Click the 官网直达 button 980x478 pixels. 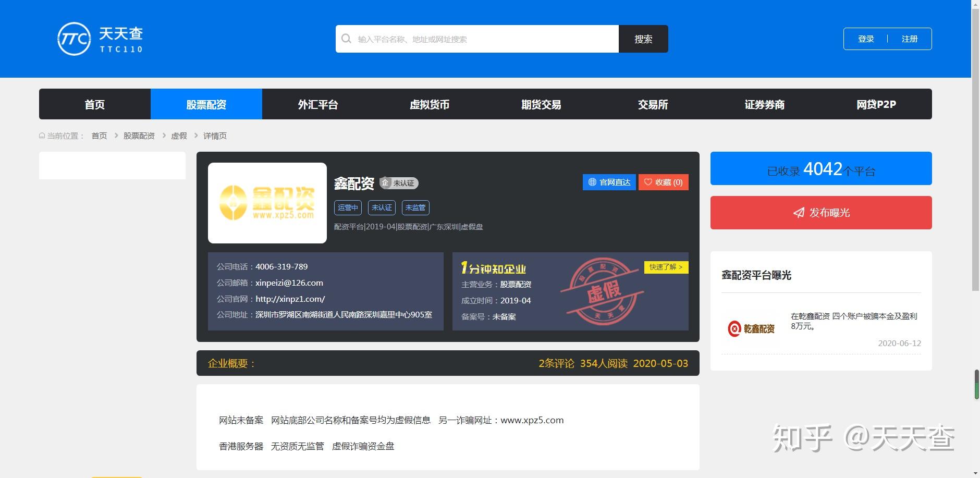[609, 182]
